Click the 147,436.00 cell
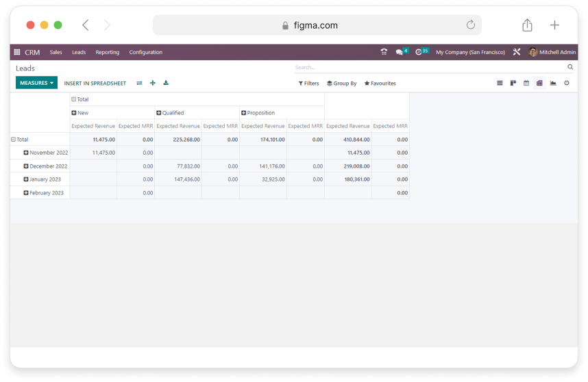 point(178,179)
